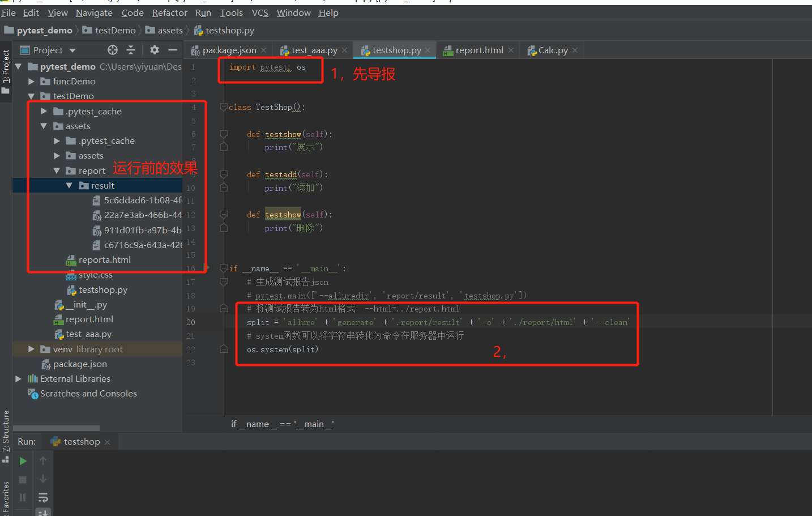Viewport: 812px width, 516px height.
Task: Click the down arrow in Run panel
Action: [x=43, y=479]
